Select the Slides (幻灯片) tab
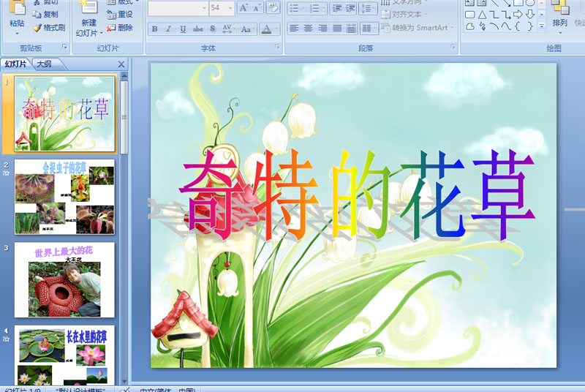Image resolution: width=585 pixels, height=392 pixels. point(15,64)
